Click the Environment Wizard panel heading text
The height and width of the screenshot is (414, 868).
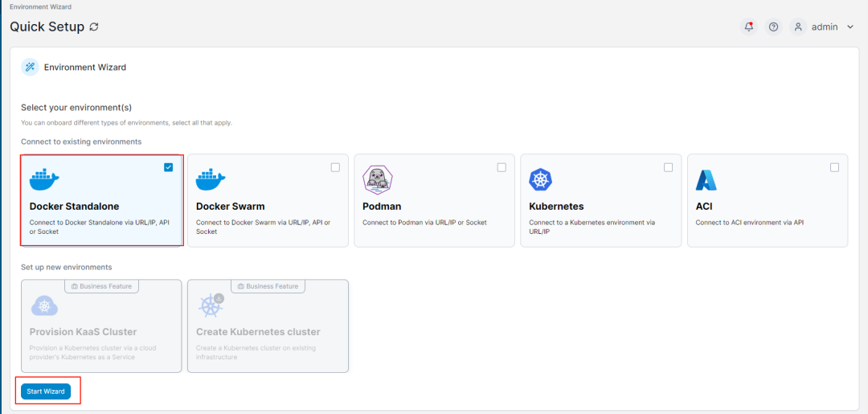click(x=85, y=68)
